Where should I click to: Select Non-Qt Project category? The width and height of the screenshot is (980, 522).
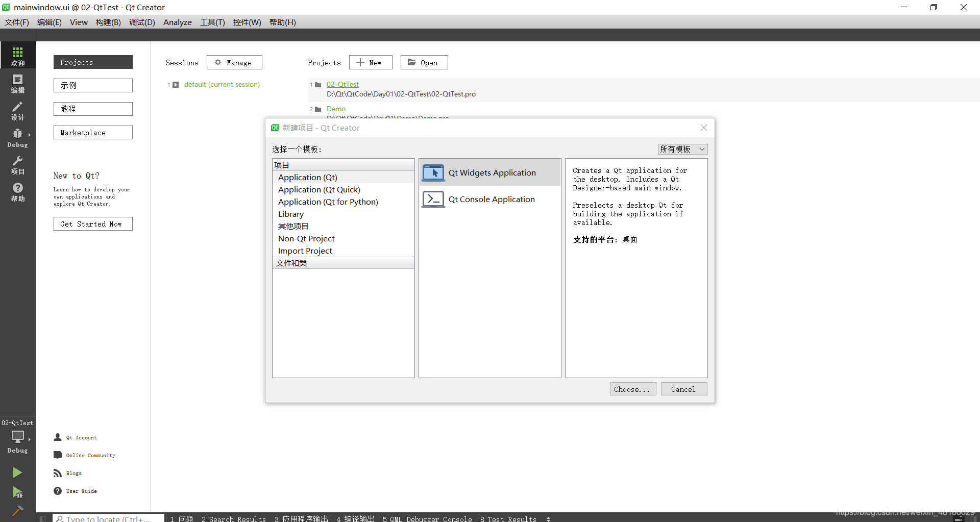343,238
